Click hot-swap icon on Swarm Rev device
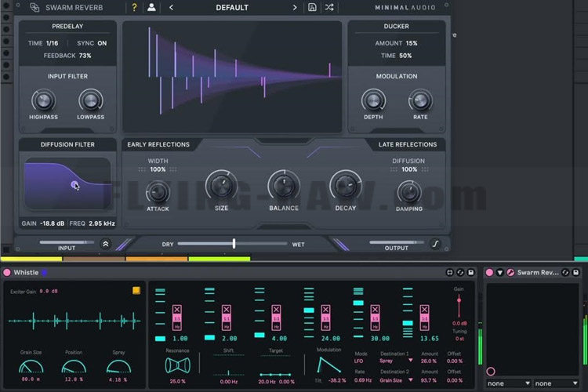588x392 pixels. point(565,273)
